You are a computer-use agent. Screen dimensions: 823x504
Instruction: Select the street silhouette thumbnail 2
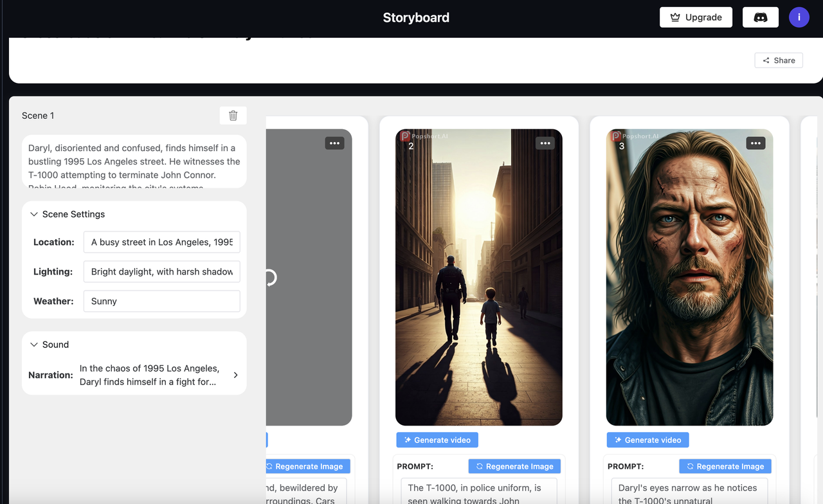click(479, 277)
